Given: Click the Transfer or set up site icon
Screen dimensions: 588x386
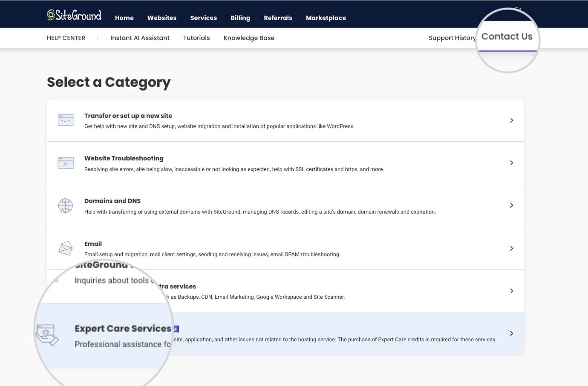Looking at the screenshot, I should [66, 120].
